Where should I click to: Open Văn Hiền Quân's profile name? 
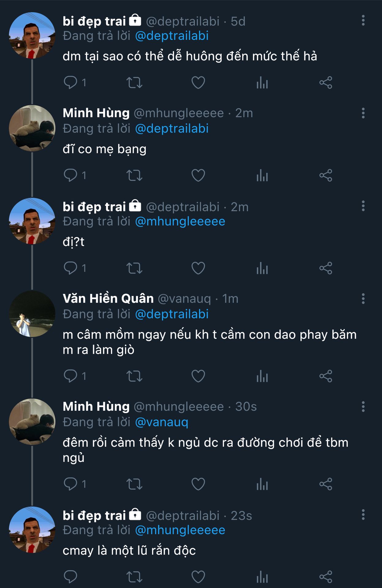pos(108,299)
